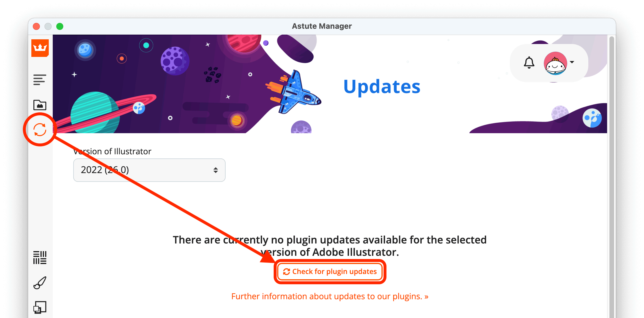
Task: Open Further information about updates link
Action: pos(330,297)
